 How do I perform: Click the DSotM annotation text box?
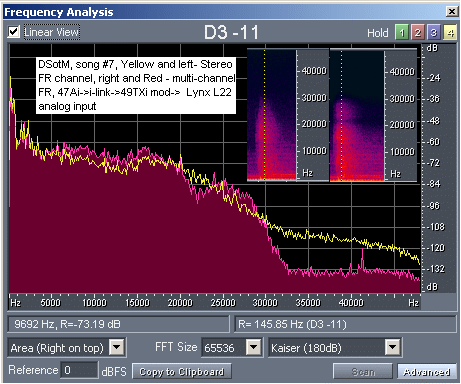tap(136, 85)
